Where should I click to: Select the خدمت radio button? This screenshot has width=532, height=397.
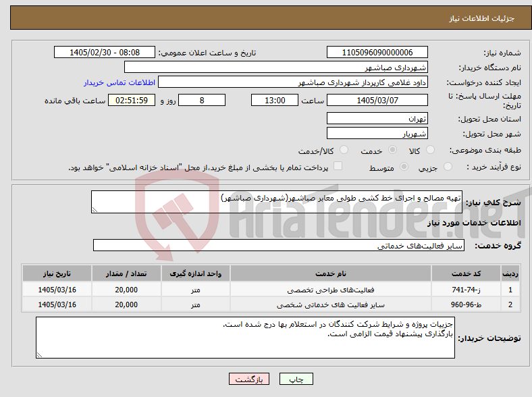click(x=392, y=150)
